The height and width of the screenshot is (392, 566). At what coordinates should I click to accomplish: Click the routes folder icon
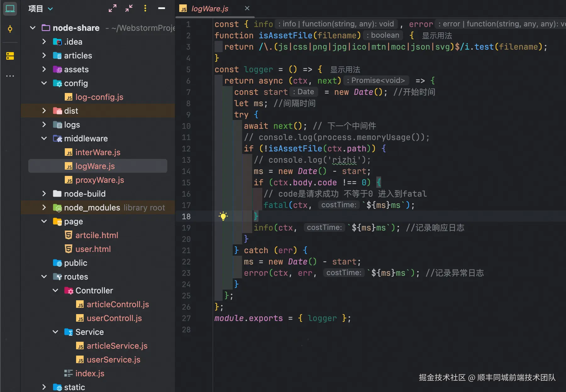click(57, 277)
